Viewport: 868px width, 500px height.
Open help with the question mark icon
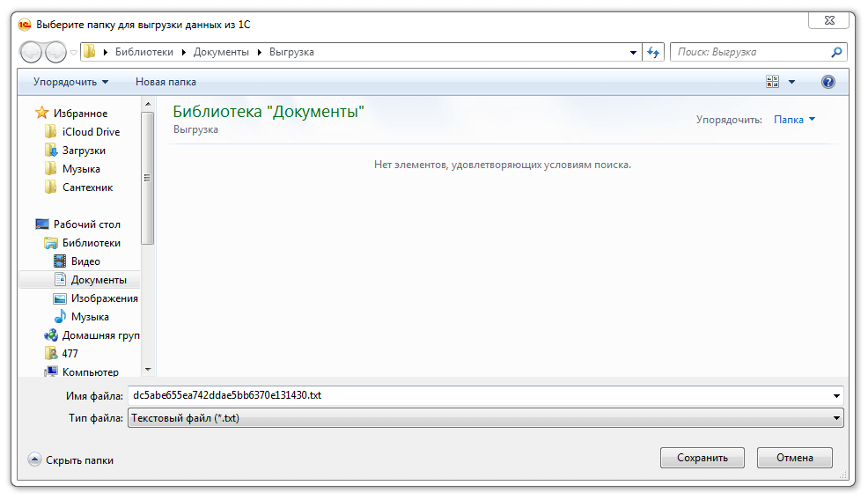coord(828,82)
